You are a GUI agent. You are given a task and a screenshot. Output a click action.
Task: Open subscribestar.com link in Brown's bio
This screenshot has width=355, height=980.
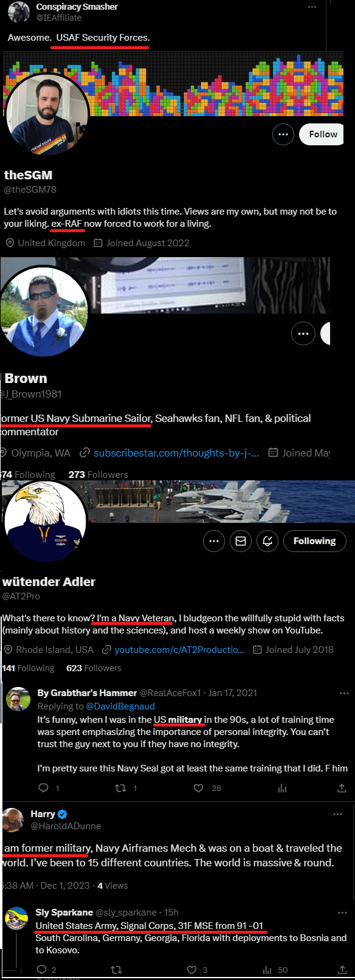point(176,453)
